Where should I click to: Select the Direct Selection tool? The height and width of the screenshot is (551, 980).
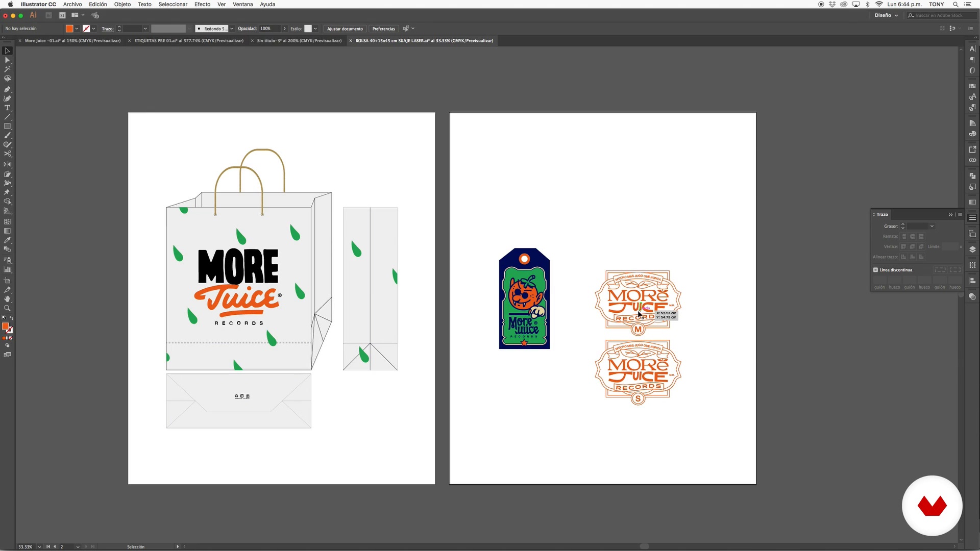pyautogui.click(x=7, y=60)
